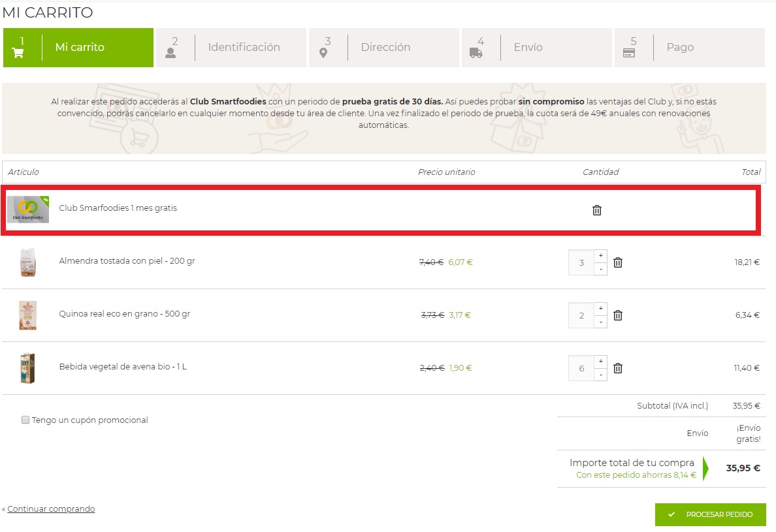Click the Con este pedido ahorras 8,14 € text

pyautogui.click(x=636, y=475)
